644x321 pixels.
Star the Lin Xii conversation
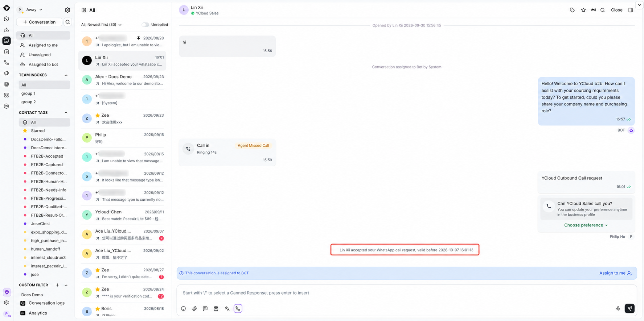pyautogui.click(x=583, y=10)
